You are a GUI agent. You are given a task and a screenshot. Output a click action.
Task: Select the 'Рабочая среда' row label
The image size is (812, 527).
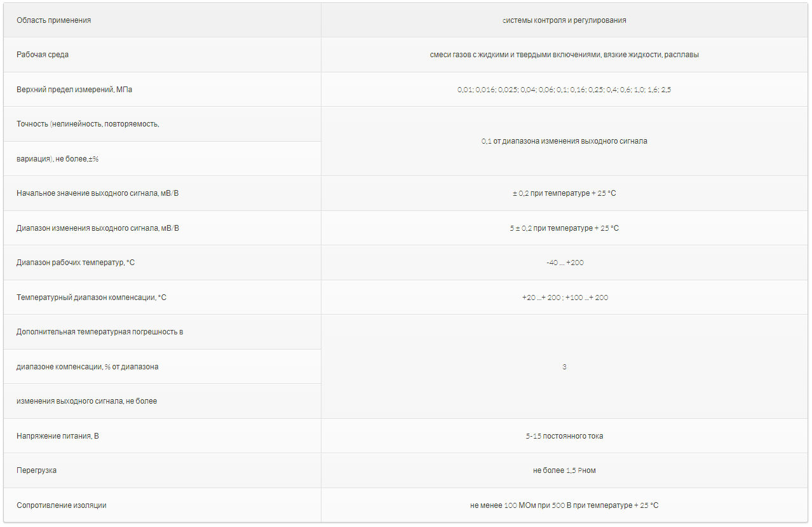pos(43,55)
